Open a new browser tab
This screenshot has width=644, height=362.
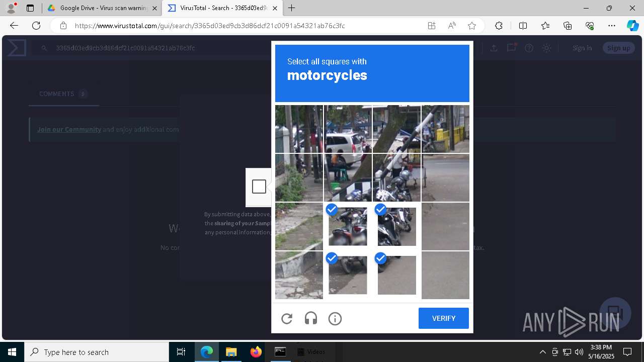click(x=292, y=8)
